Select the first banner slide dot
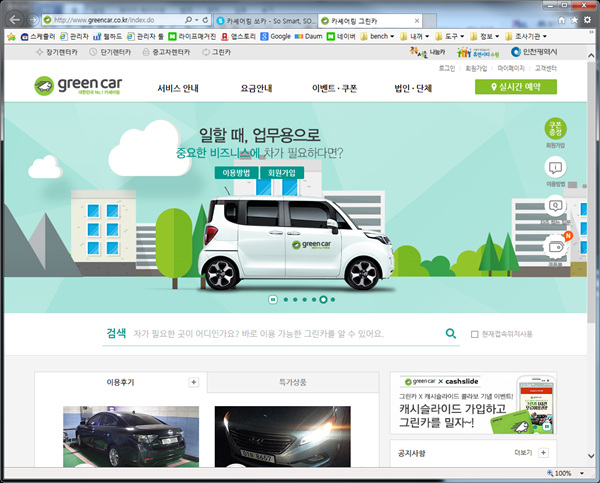Image resolution: width=600 pixels, height=483 pixels. [286, 300]
